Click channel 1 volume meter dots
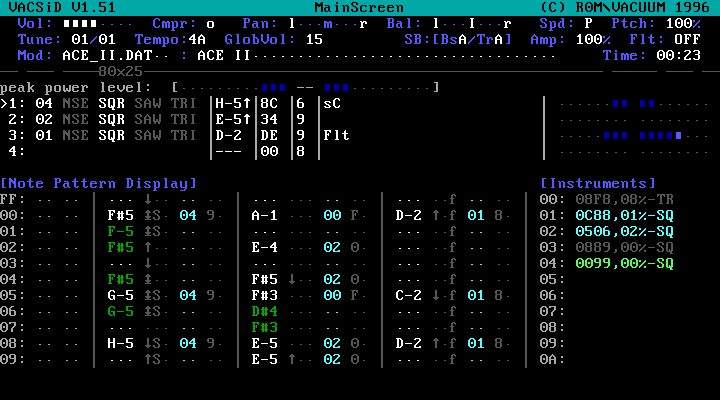This screenshot has width=720, height=400. 634,104
